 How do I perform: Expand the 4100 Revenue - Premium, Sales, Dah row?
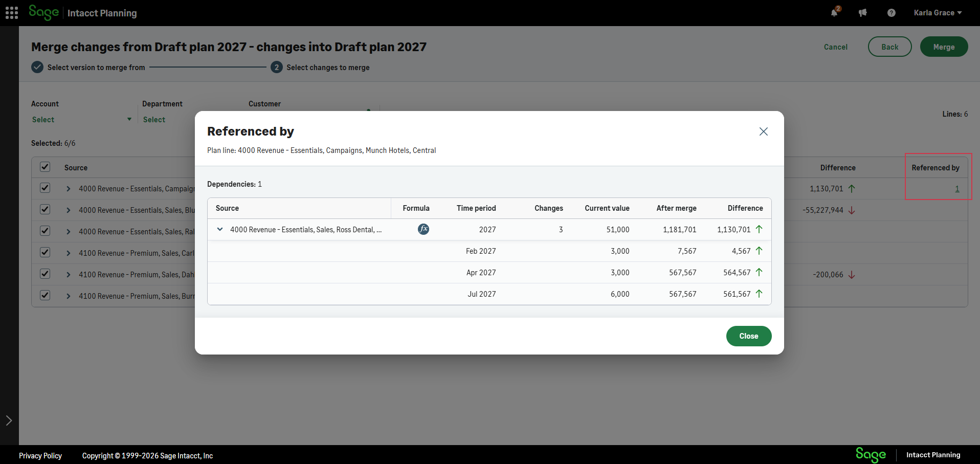coord(69,275)
